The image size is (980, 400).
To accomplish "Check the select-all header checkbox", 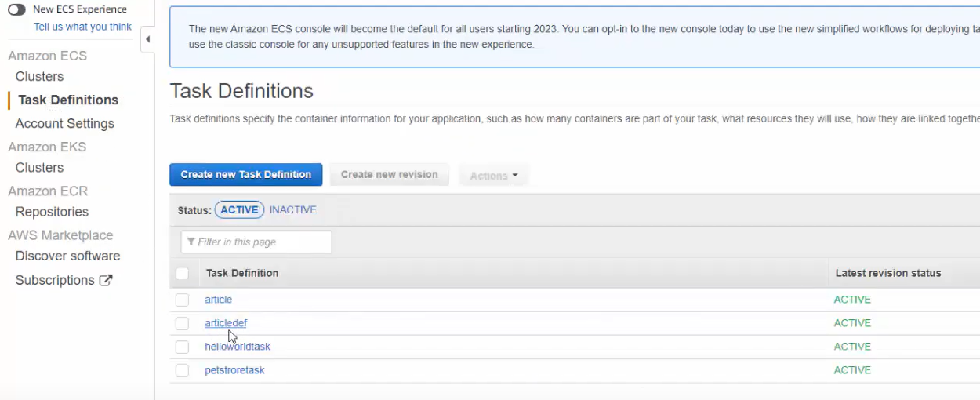I will pos(183,274).
